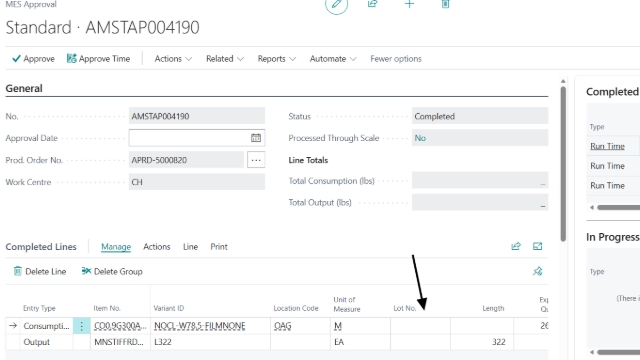Screen dimensions: 640x360
Task: Click the vertical scrollbar of main pane
Action: click(x=563, y=163)
